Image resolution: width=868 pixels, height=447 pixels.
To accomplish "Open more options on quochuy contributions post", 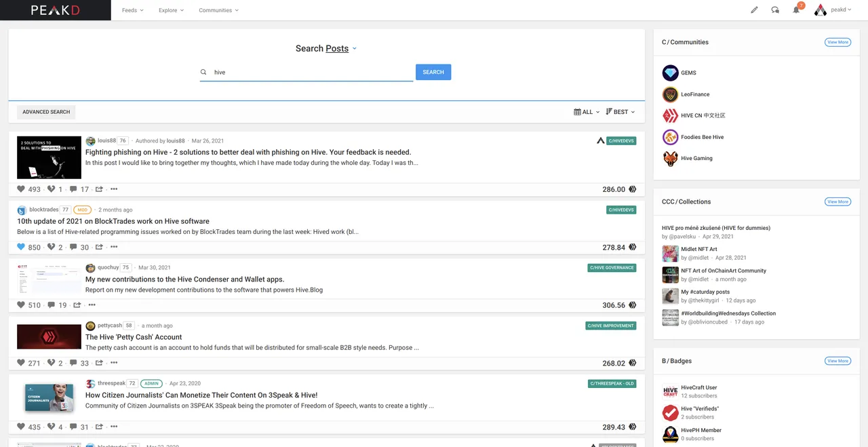I will [x=92, y=305].
